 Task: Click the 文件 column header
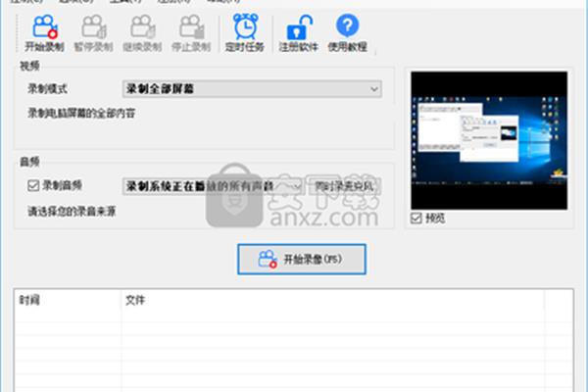(x=332, y=300)
